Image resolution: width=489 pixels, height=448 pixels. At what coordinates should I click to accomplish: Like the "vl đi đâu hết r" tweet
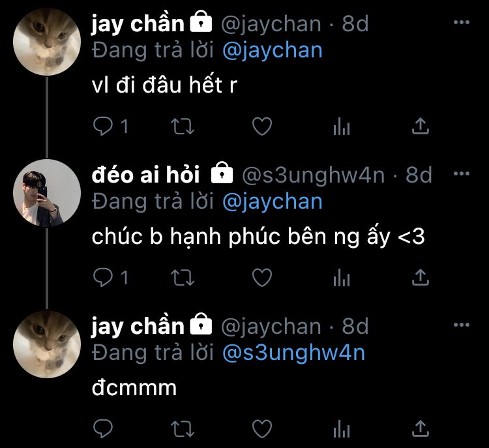point(262,126)
